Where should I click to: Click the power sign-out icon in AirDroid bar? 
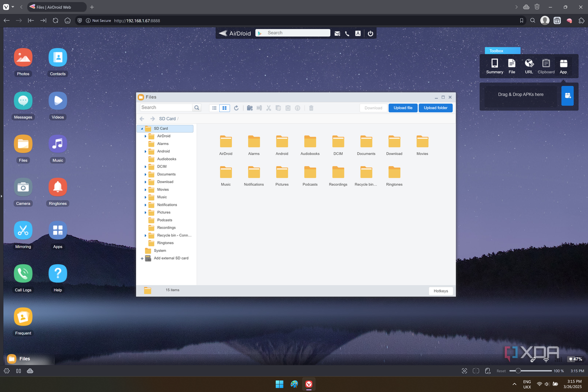click(370, 33)
